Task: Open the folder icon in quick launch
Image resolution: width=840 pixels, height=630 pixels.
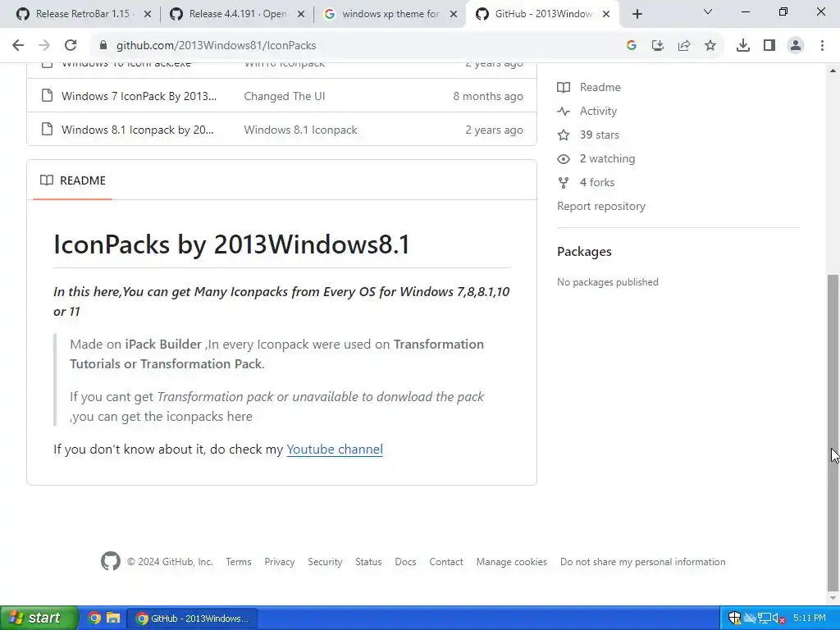Action: (x=113, y=619)
